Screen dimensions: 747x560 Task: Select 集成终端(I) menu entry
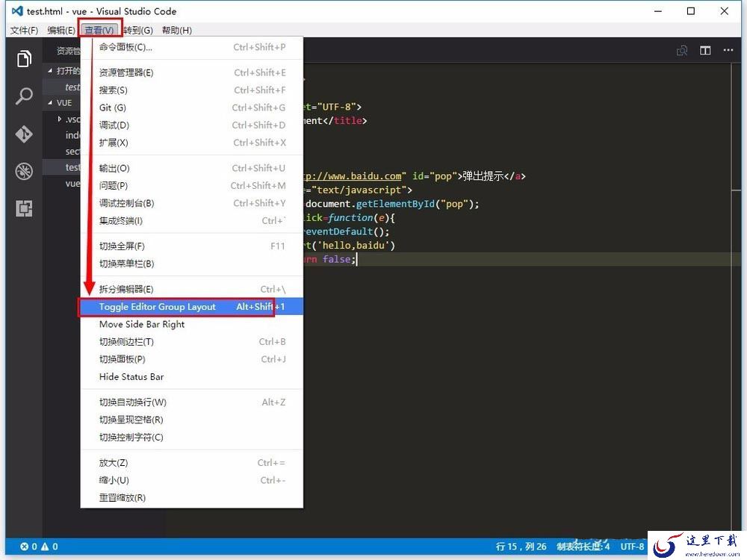pos(192,221)
